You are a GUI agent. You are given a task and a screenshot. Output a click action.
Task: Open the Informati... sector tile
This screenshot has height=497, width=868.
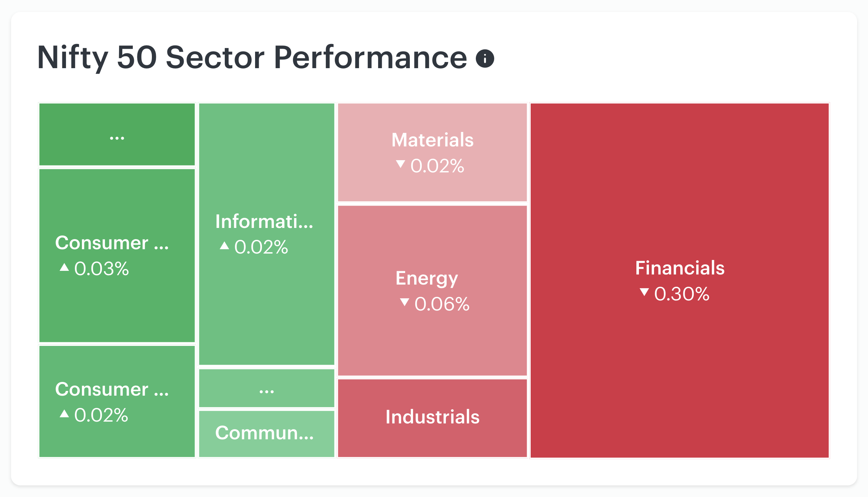coord(267,234)
